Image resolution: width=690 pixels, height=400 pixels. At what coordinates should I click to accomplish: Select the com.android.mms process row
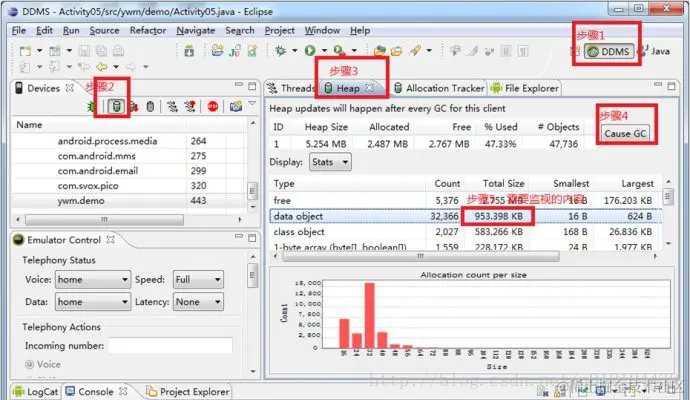click(x=128, y=156)
